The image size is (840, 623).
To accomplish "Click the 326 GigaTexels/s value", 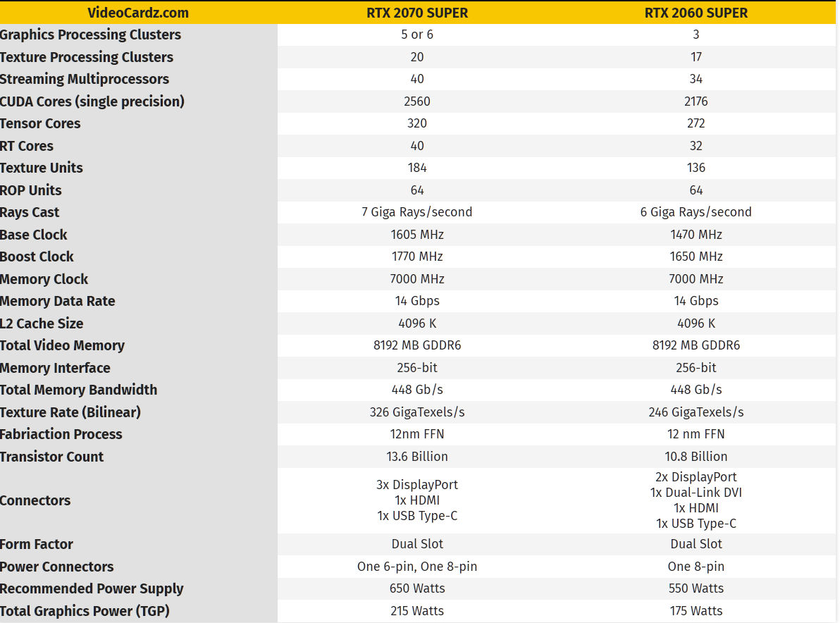I will tap(417, 412).
